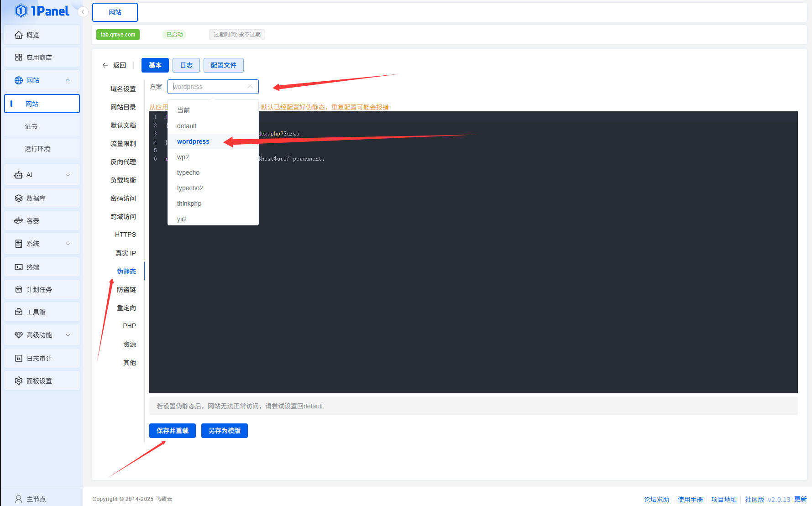Image resolution: width=812 pixels, height=506 pixels.
Task: Click the terminal icon in sidebar
Action: click(19, 267)
